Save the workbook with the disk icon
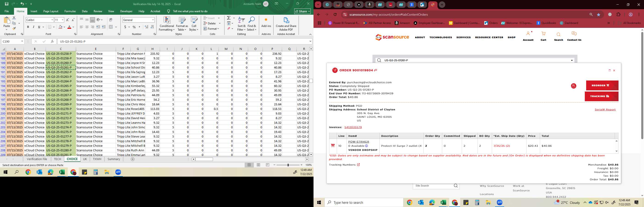This screenshot has width=644, height=207. pyautogui.click(x=6, y=4)
